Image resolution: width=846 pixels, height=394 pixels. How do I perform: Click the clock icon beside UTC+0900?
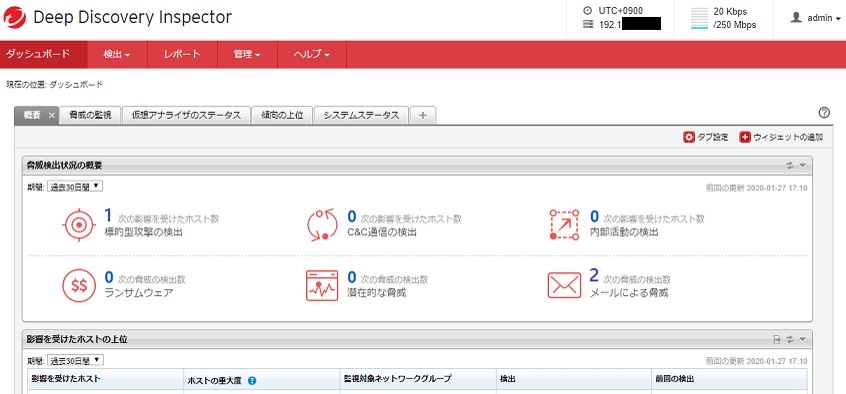[588, 11]
